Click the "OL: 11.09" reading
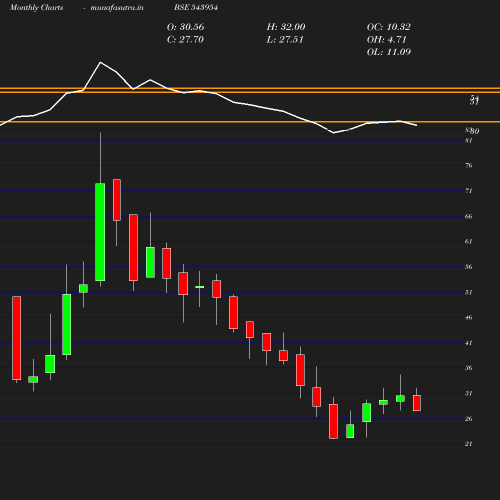 (x=389, y=52)
